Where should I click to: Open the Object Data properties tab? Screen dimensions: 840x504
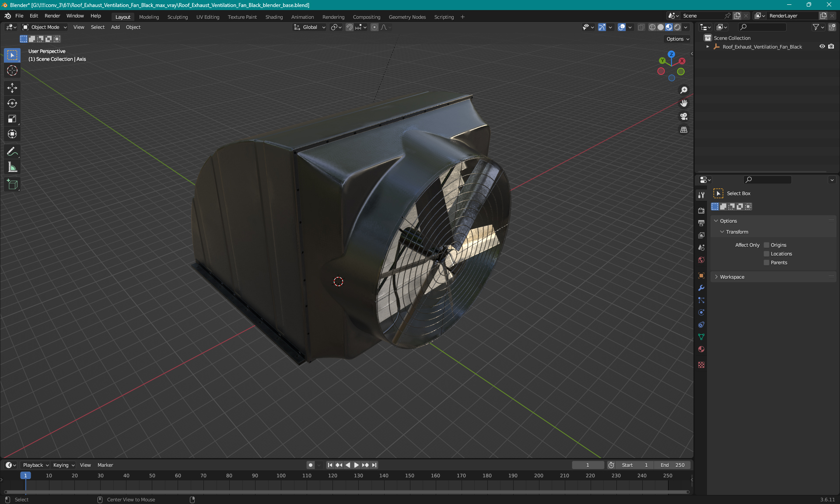click(x=701, y=337)
